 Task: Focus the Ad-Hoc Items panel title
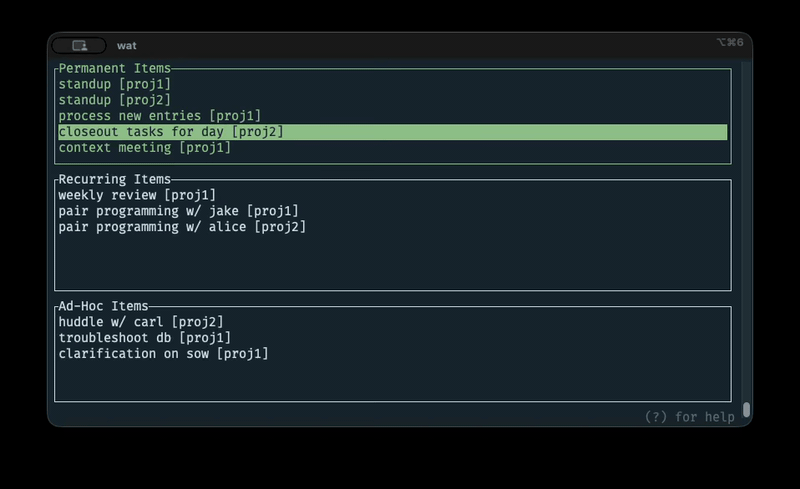[x=103, y=306]
